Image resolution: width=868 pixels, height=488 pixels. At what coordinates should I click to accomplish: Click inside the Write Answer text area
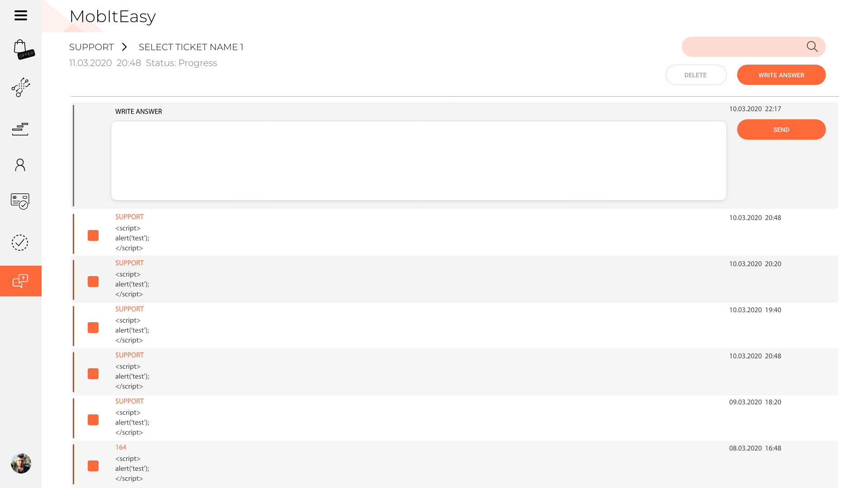[x=419, y=160]
